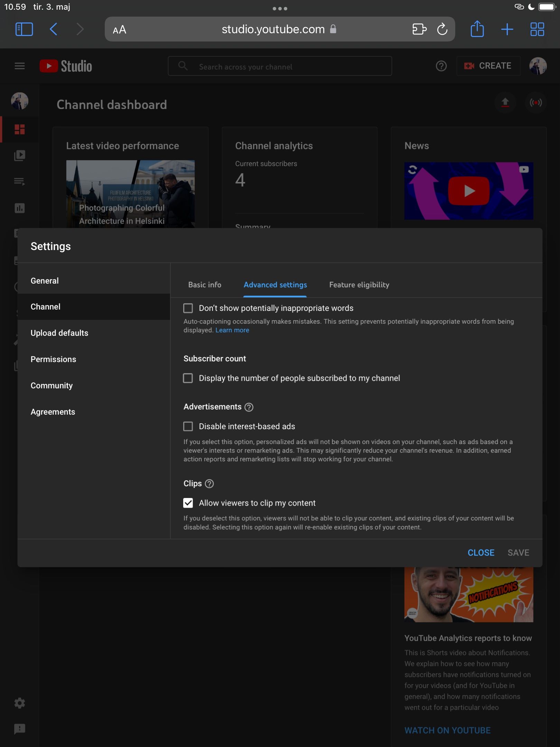Image resolution: width=560 pixels, height=747 pixels.
Task: Click the current subscribers number 4
Action: (x=240, y=180)
